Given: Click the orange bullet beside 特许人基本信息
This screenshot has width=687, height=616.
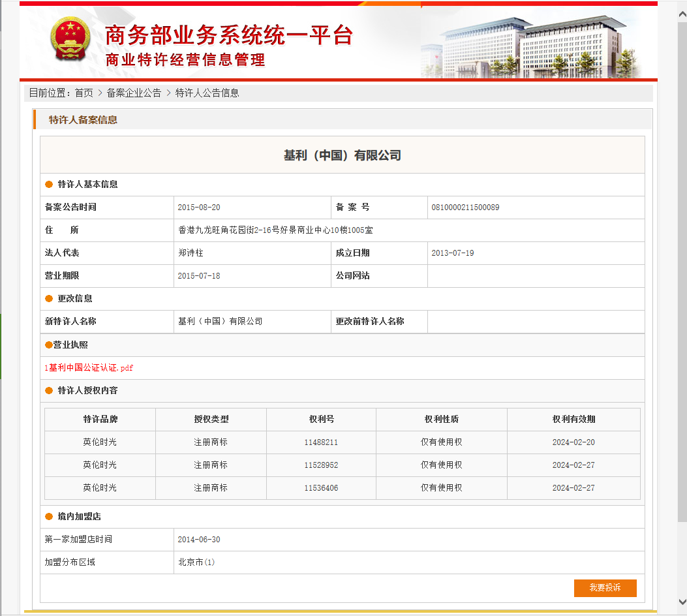Looking at the screenshot, I should click(x=49, y=185).
